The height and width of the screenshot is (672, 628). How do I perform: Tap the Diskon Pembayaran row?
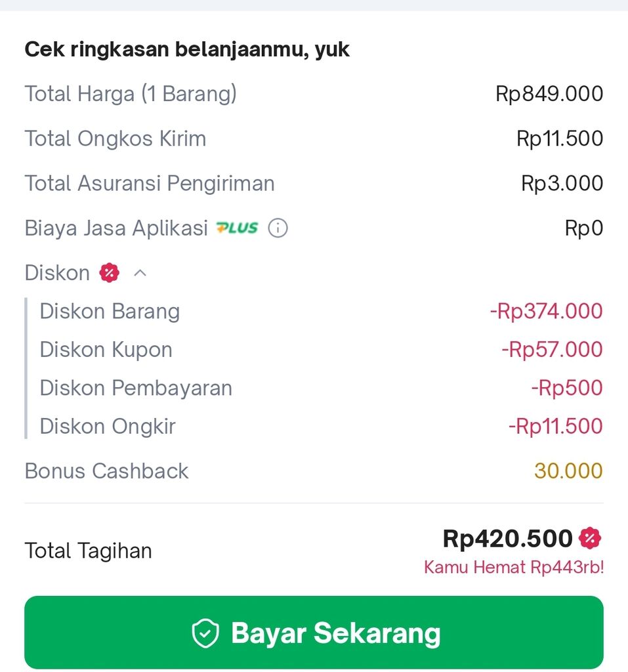coord(321,388)
